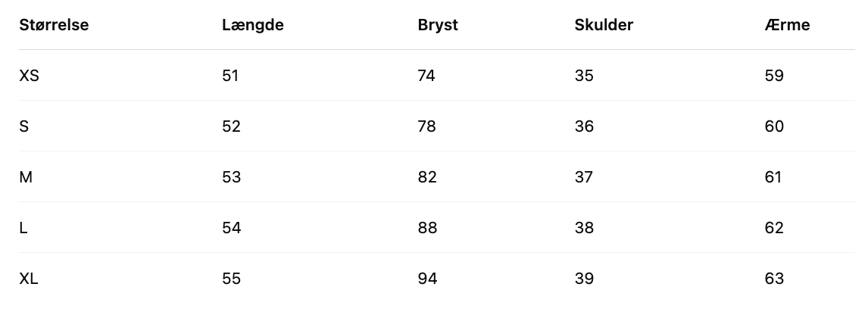The width and height of the screenshot is (868, 315).
Task: Click the Længde column header
Action: pyautogui.click(x=253, y=25)
